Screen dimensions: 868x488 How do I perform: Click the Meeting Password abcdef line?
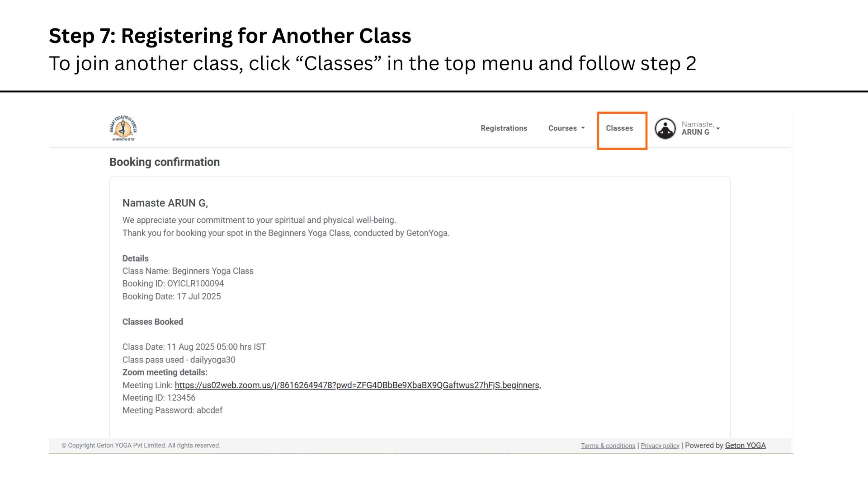(x=172, y=411)
